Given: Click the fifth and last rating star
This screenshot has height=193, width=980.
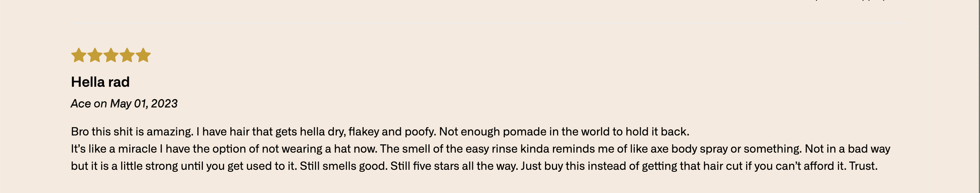Looking at the screenshot, I should (x=143, y=55).
